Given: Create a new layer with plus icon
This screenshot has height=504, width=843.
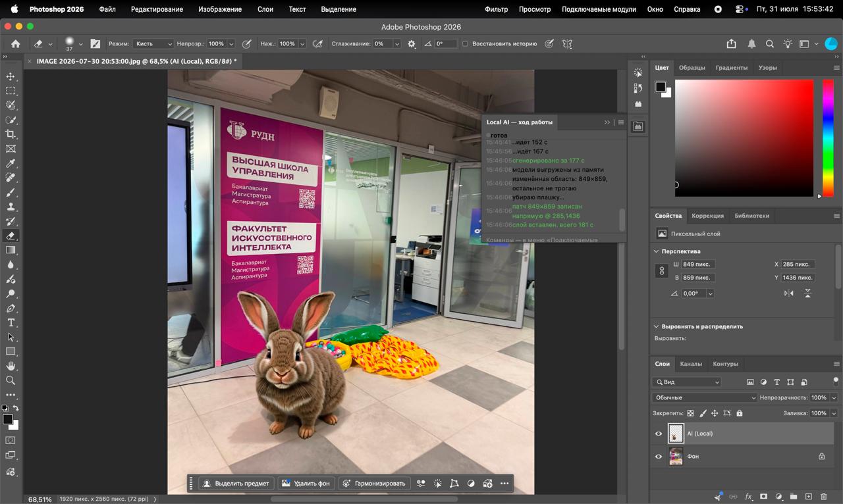Looking at the screenshot, I should 808,497.
